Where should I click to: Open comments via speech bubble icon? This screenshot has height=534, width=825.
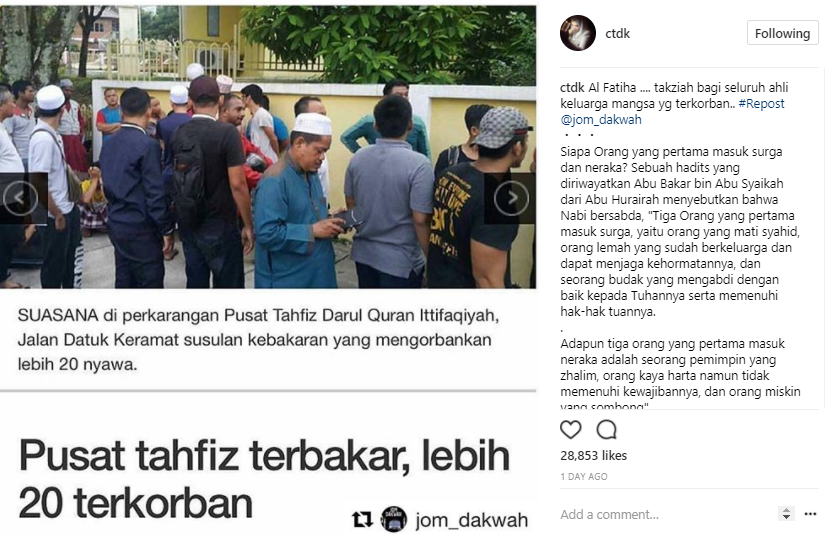[606, 430]
